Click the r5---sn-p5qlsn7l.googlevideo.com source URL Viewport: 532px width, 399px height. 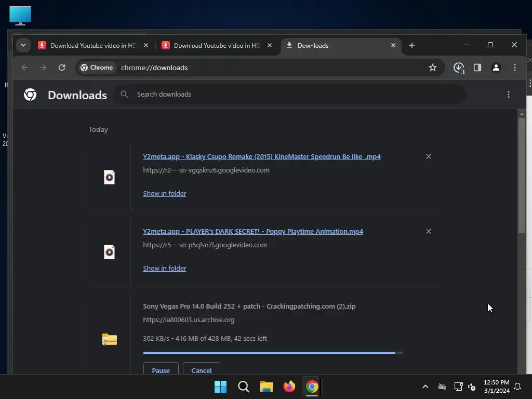point(205,245)
